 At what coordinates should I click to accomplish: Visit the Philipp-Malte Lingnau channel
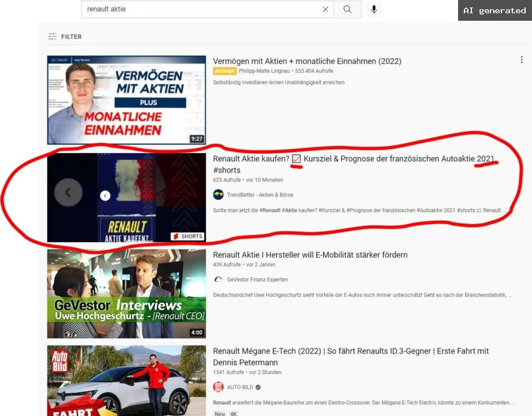(x=265, y=71)
